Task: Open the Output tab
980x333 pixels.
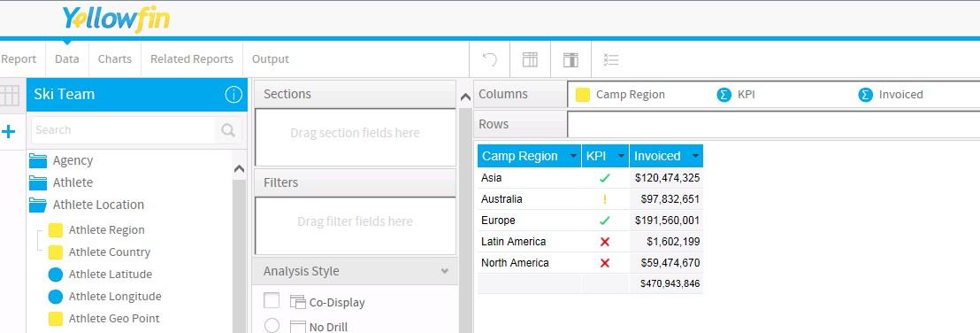Action: (271, 59)
